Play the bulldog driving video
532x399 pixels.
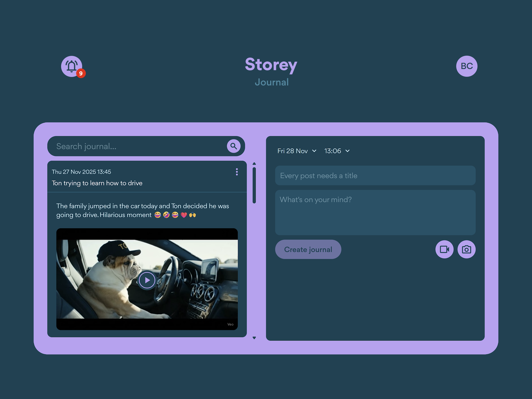click(x=147, y=280)
